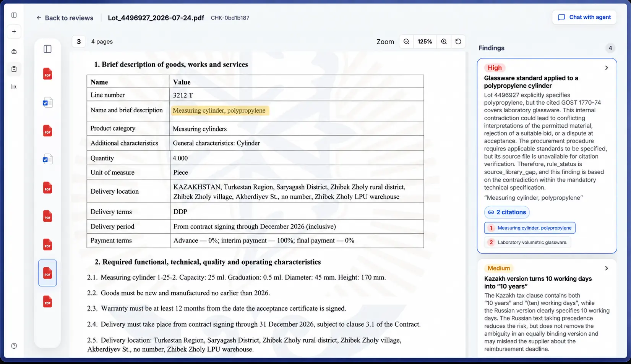Screen dimensions: 631x364
Task: Expand the High finding chevron
Action: point(607,68)
